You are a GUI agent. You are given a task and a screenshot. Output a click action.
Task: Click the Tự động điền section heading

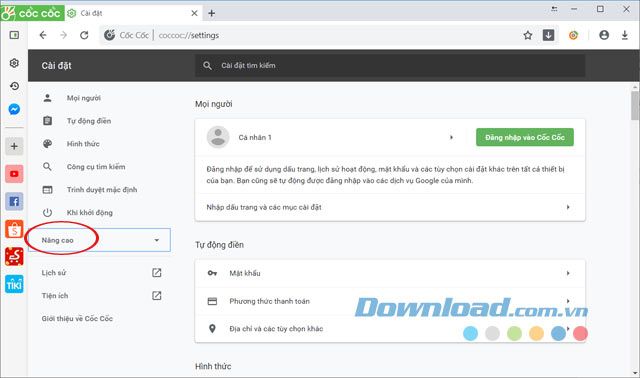[219, 245]
